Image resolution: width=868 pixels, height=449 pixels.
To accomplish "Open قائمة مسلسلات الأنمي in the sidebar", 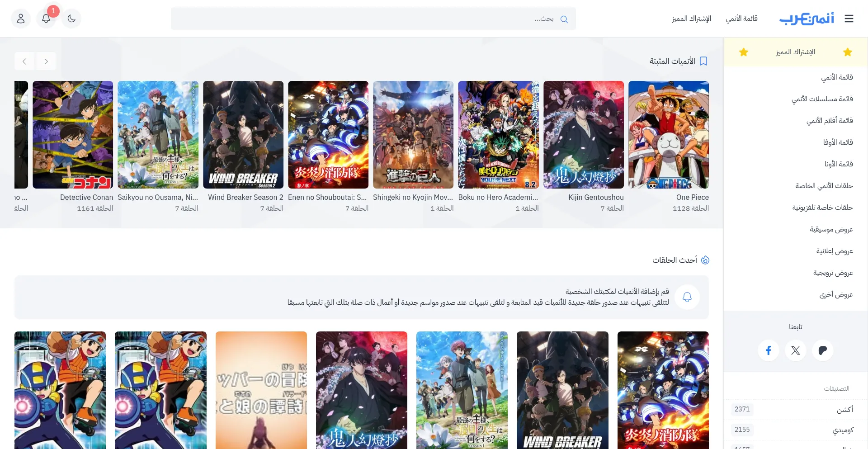I will pos(822,99).
